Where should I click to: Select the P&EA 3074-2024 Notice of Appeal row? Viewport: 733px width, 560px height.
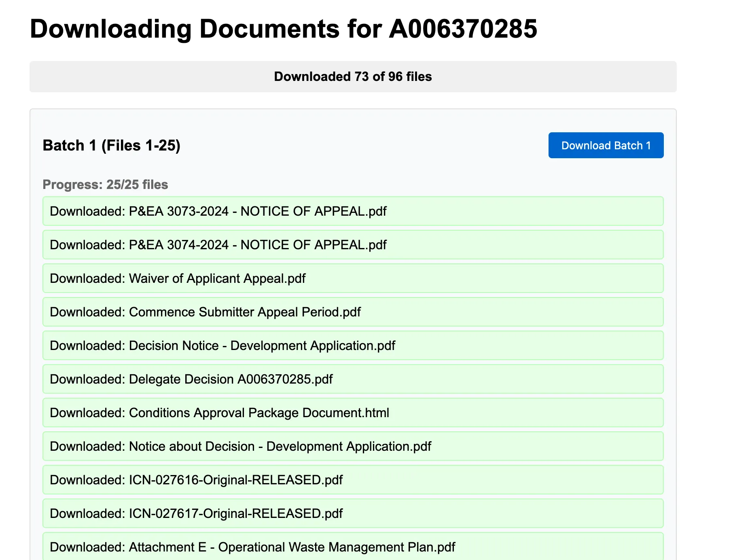click(x=353, y=245)
